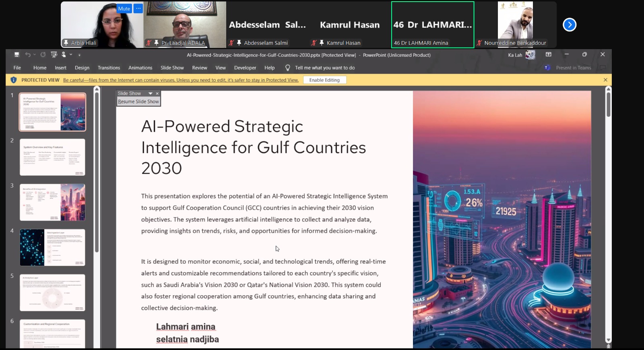This screenshot has height=350, width=644.
Task: Select Abdesselam Salmi participant tile
Action: point(267,25)
